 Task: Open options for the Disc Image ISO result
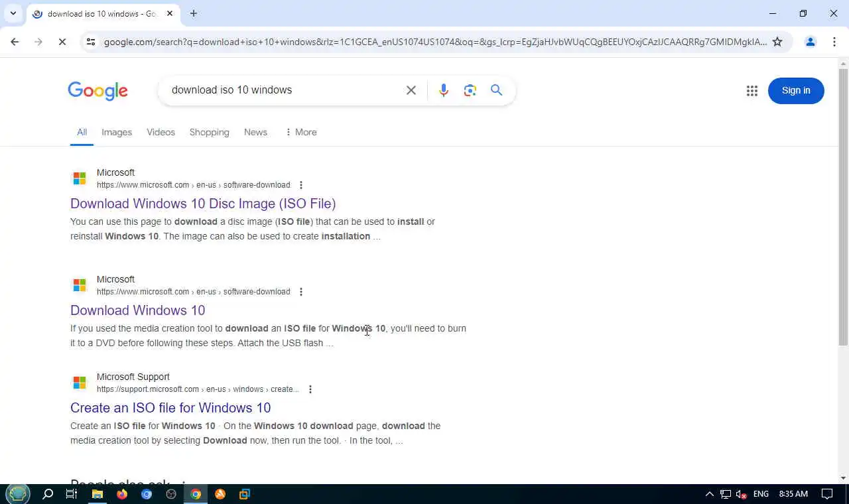pos(301,185)
